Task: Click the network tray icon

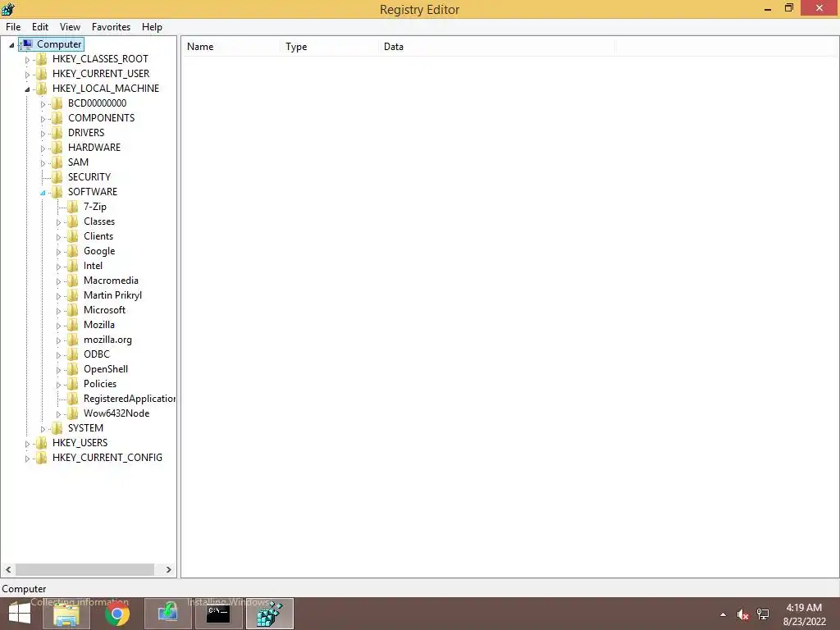Action: coord(763,614)
